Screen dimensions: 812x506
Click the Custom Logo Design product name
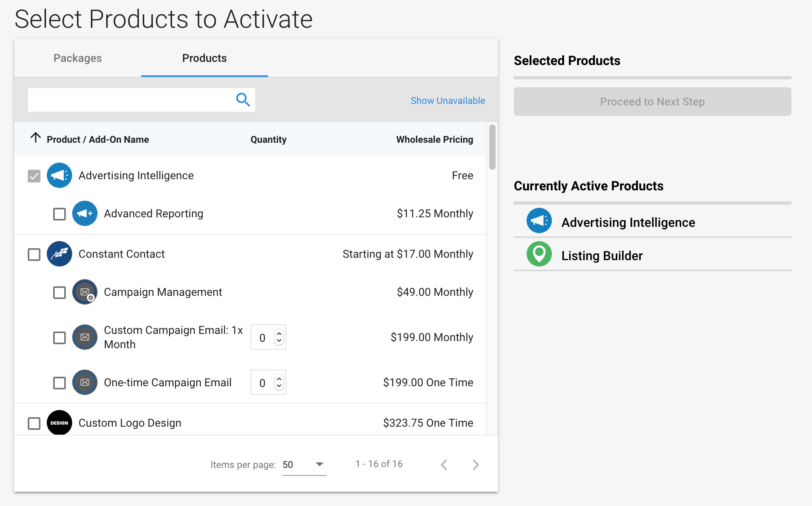click(130, 423)
